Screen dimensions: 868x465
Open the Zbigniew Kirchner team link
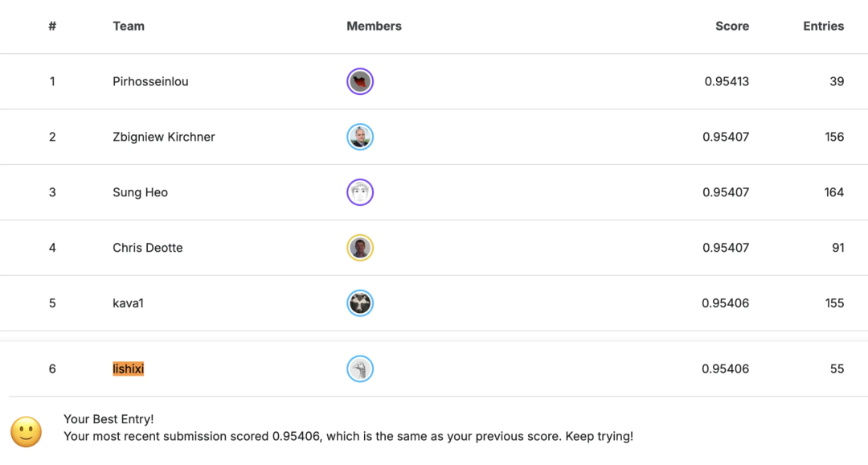tap(164, 137)
